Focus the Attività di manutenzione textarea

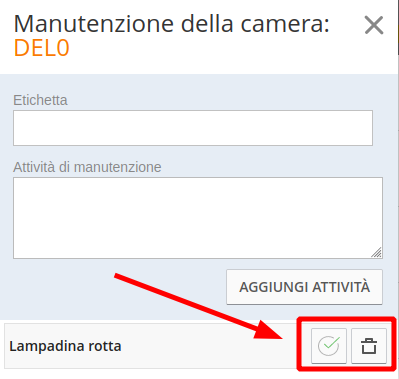pyautogui.click(x=198, y=218)
